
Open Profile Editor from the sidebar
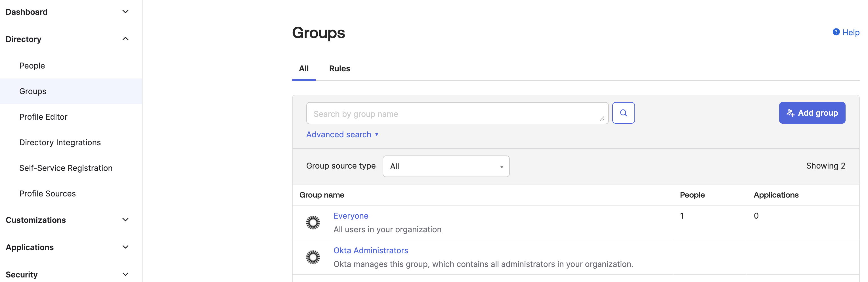coord(43,117)
